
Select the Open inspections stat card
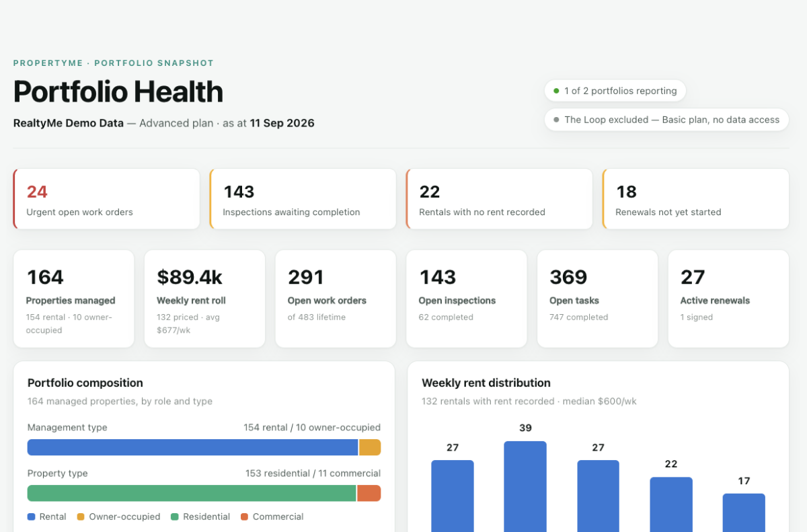click(467, 299)
